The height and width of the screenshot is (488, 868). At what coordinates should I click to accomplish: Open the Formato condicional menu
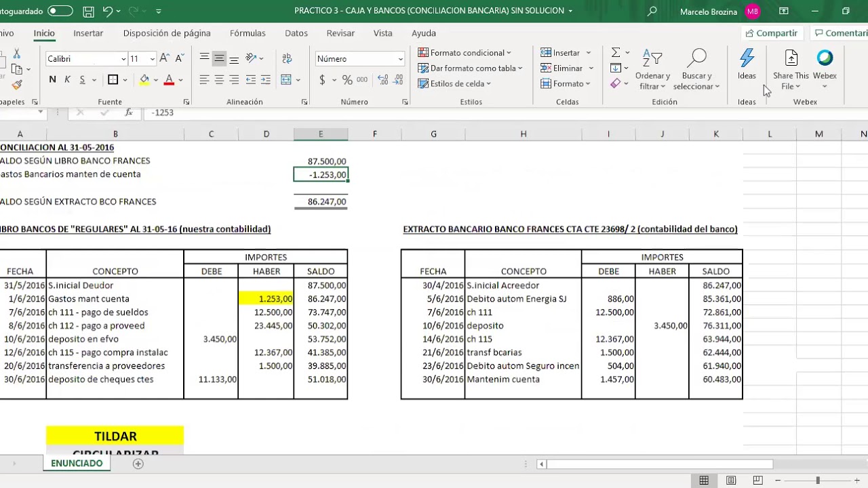465,53
